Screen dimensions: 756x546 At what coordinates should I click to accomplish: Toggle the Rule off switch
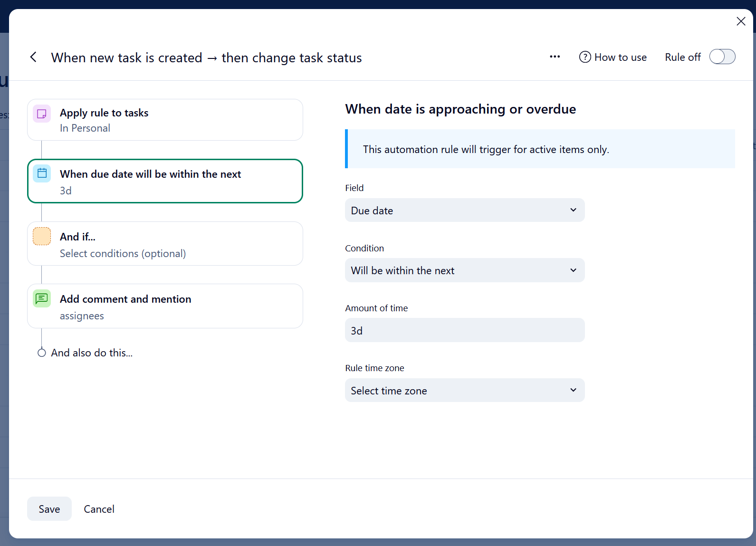[722, 57]
